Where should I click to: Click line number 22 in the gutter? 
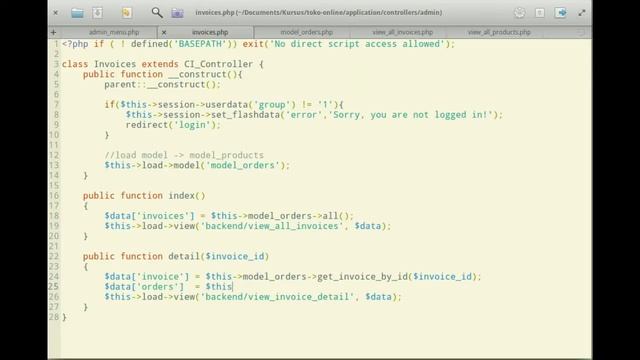(54, 256)
